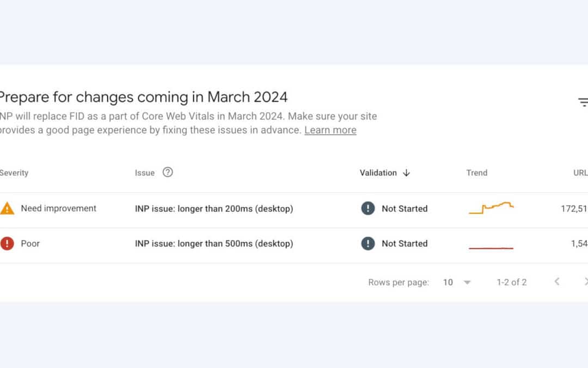Click the Issue column header
588x368 pixels.
(145, 173)
